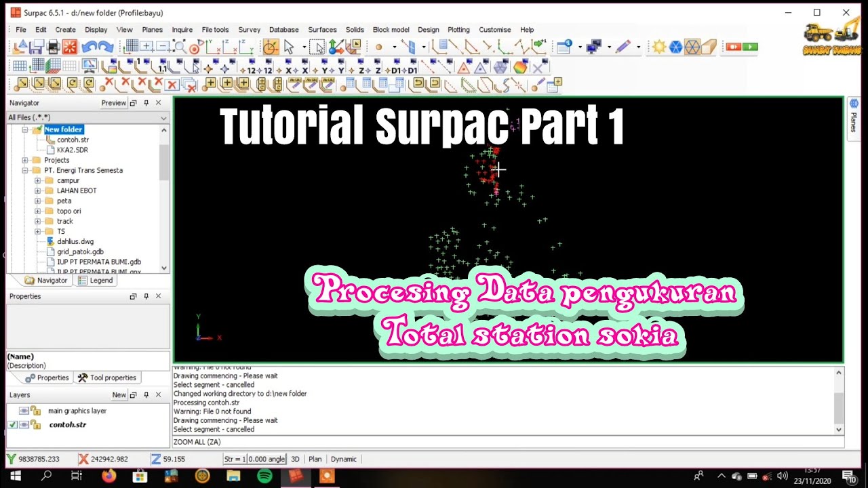Viewport: 868px width, 488px height.
Task: Toggle 3D mode in status bar
Action: coord(296,459)
